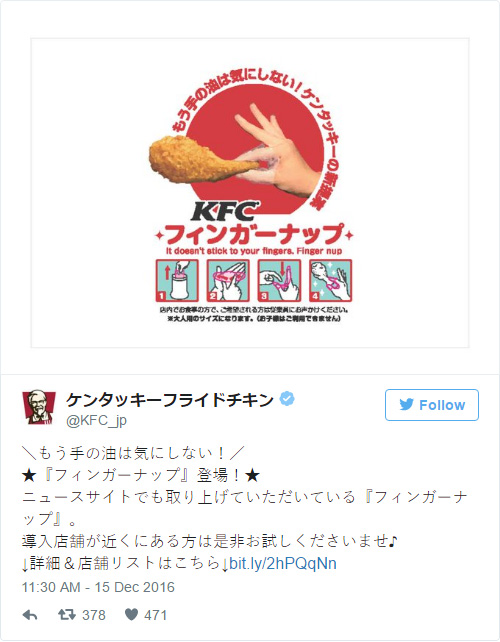Image resolution: width=500 pixels, height=642 pixels.
Task: Click the Follow button
Action: (432, 405)
